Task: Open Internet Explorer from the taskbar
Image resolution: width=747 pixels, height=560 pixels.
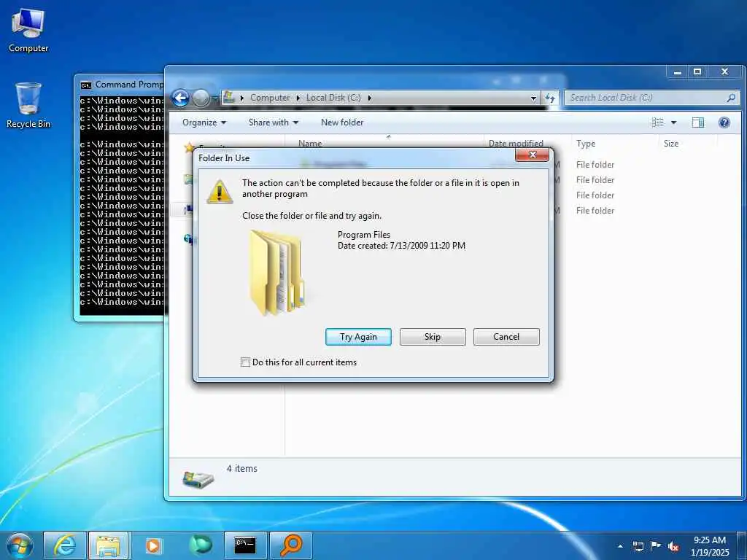Action: pyautogui.click(x=65, y=545)
